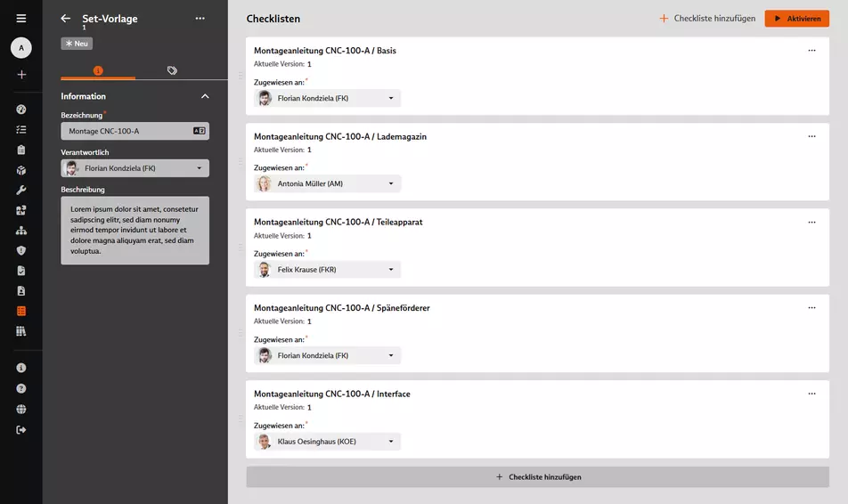Switch to the orange info tab
The width and height of the screenshot is (848, 504).
coord(98,70)
